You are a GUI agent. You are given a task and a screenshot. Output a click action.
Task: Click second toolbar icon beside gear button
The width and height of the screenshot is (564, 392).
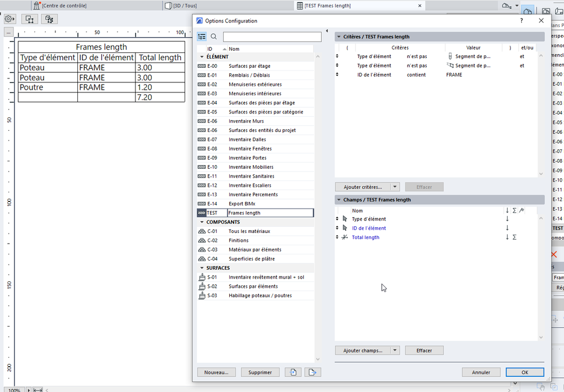click(x=29, y=19)
